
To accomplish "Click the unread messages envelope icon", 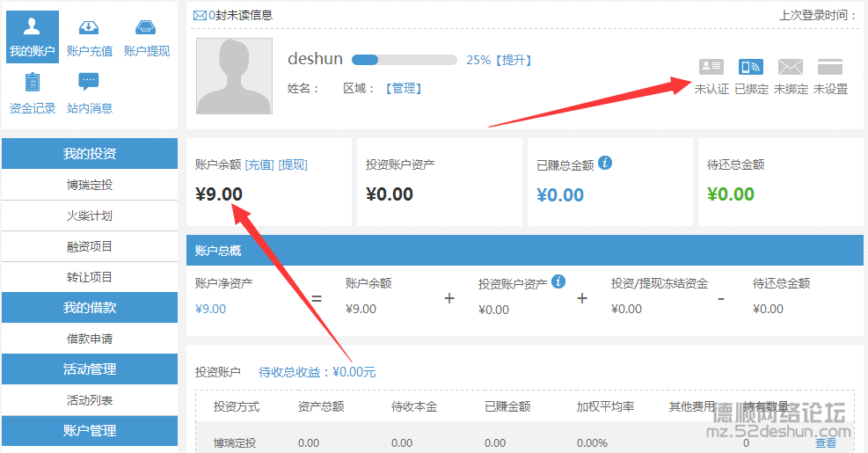I will click(x=200, y=16).
